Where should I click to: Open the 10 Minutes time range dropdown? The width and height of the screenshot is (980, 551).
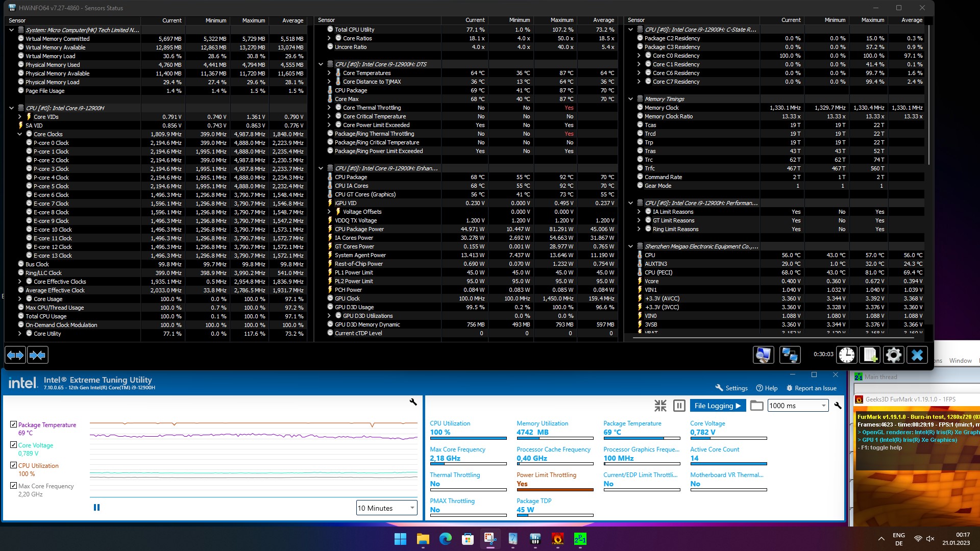tap(386, 508)
